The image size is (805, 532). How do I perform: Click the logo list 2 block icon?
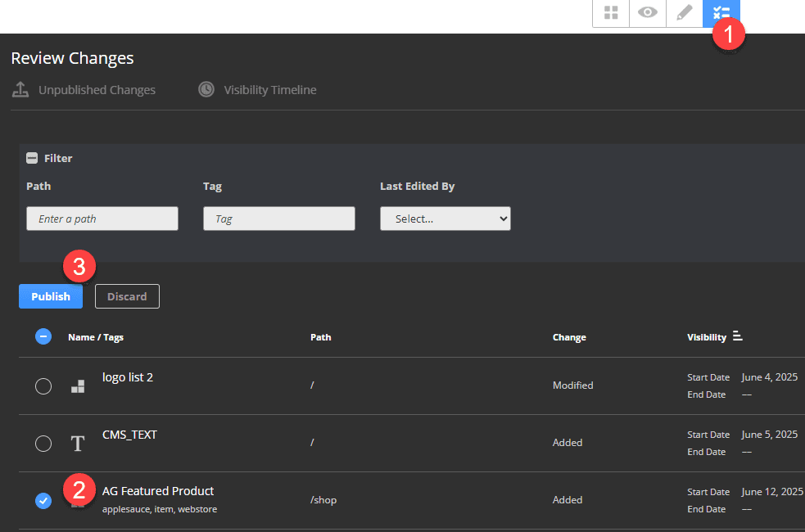point(78,386)
